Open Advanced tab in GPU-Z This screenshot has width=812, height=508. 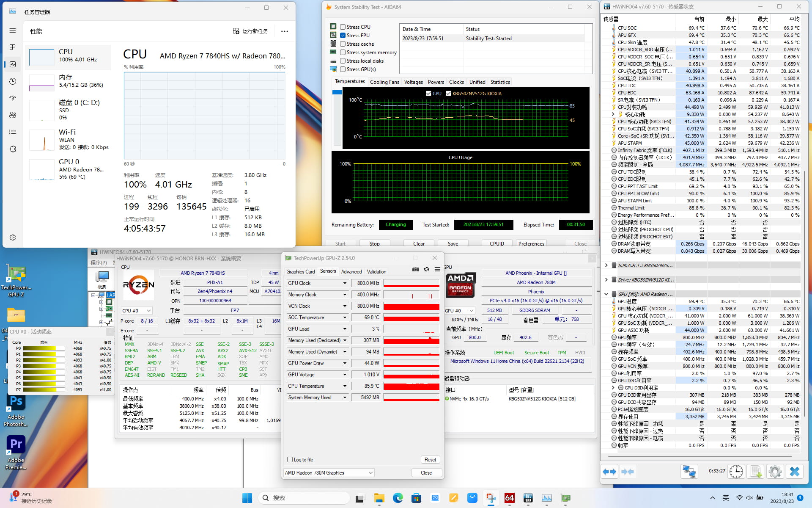[351, 272]
